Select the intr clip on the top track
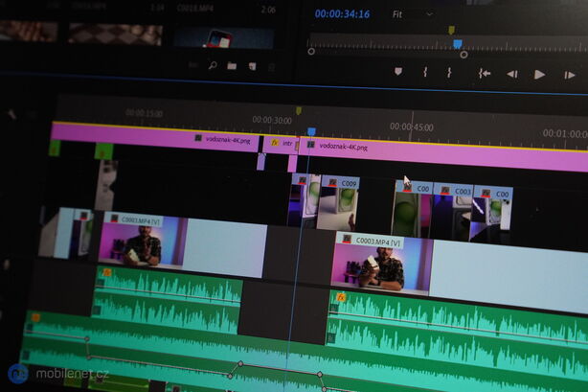This screenshot has height=392, width=588. click(x=281, y=144)
